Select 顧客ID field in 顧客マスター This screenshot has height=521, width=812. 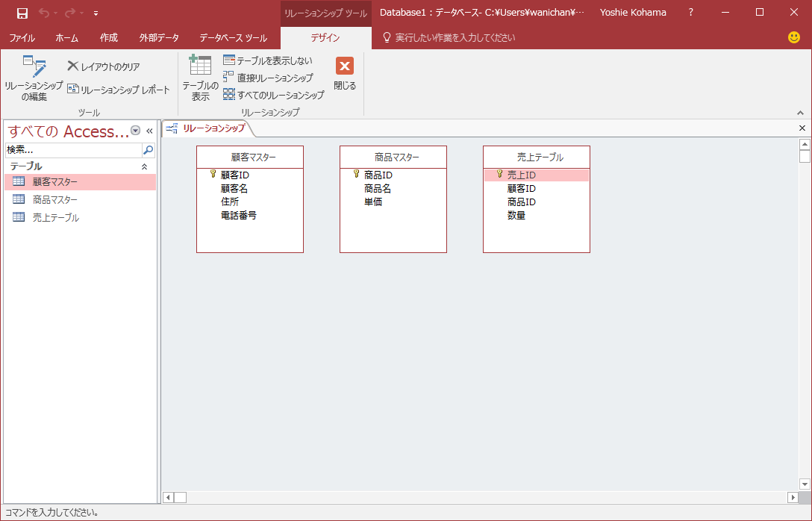click(235, 175)
